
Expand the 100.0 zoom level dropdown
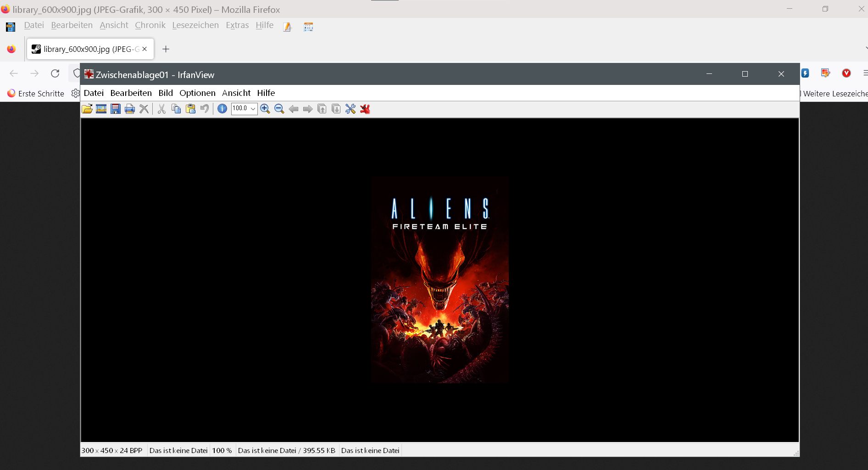point(253,109)
